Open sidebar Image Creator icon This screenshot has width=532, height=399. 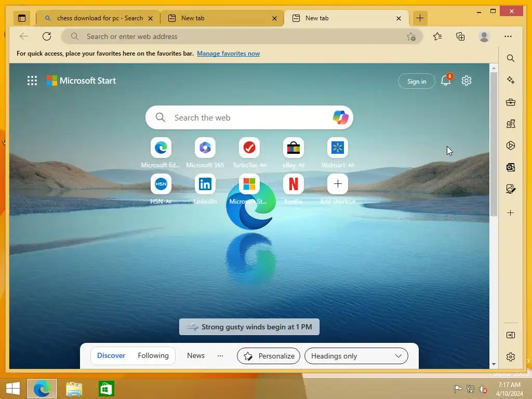pos(510,189)
